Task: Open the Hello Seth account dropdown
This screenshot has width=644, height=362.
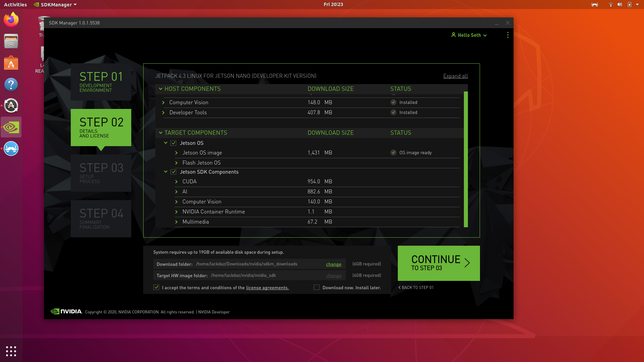Action: point(469,35)
